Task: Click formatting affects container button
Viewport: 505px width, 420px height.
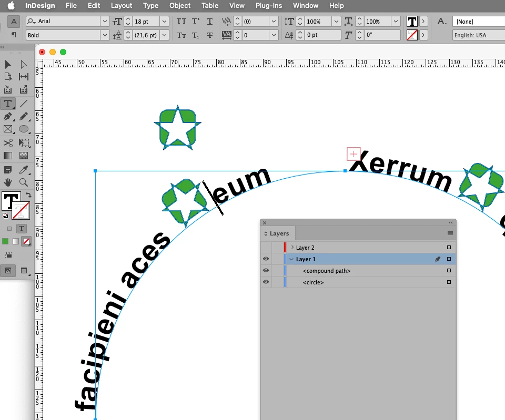Action: 9,229
